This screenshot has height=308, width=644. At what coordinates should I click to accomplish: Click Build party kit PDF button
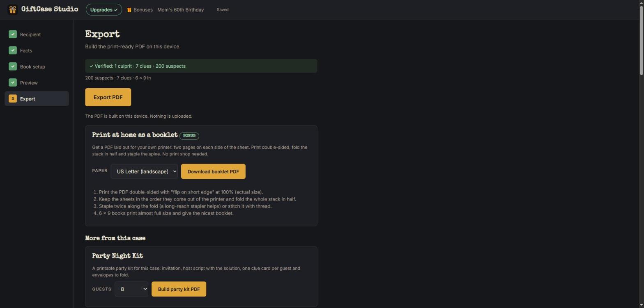pos(179,289)
